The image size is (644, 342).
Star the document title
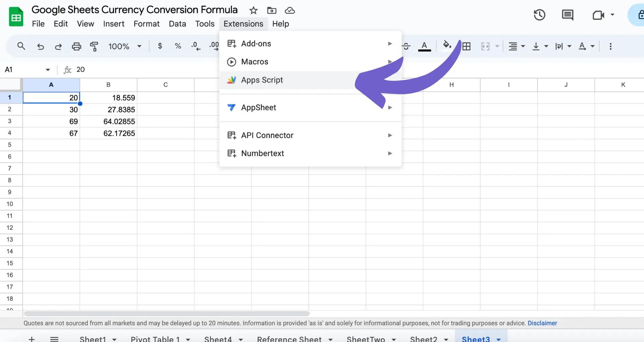click(x=253, y=10)
